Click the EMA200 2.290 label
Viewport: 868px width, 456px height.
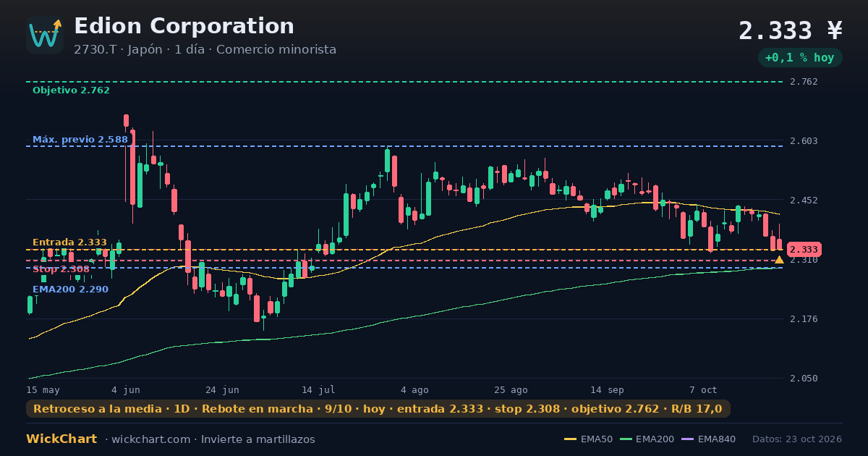pyautogui.click(x=70, y=289)
